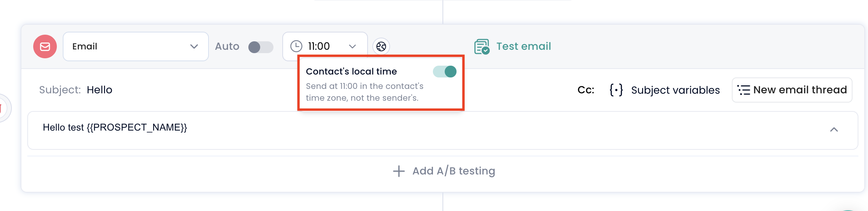Click the plus icon for A/B testing

pyautogui.click(x=399, y=171)
